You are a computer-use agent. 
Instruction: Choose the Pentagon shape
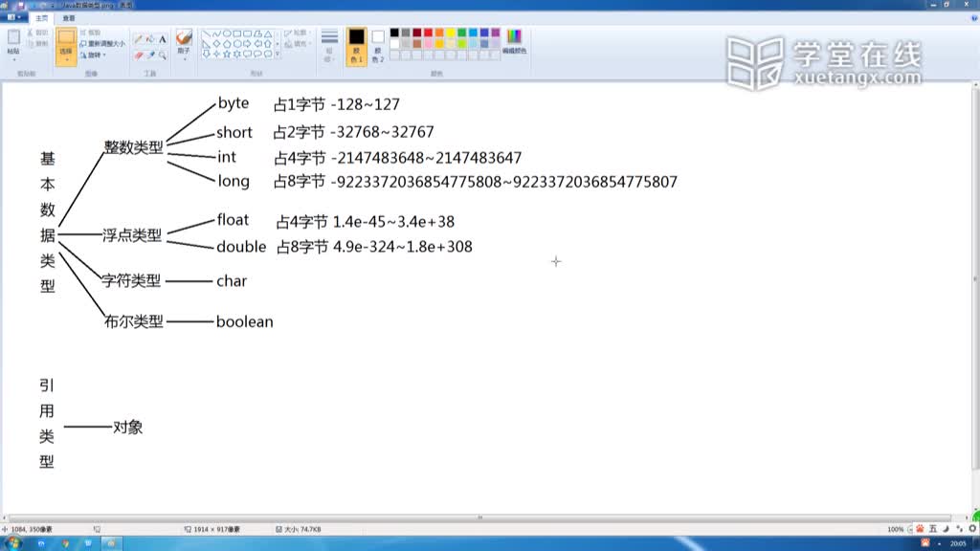click(227, 44)
